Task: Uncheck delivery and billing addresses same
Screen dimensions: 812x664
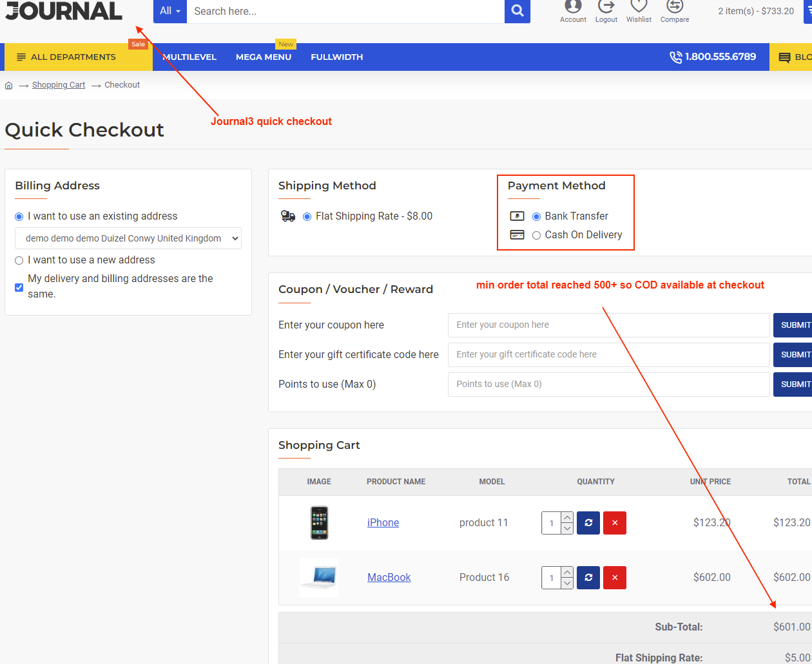Action: click(19, 287)
